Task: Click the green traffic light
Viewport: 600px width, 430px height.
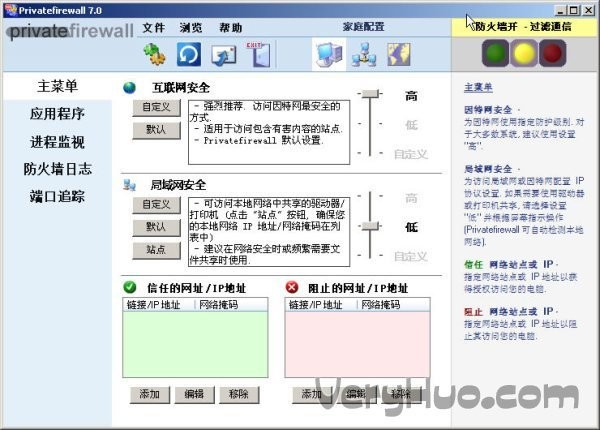Action: [496, 53]
